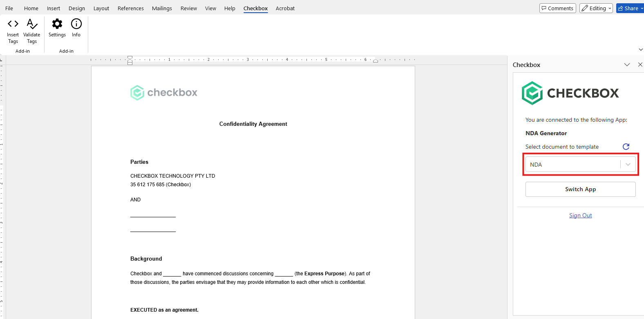Collapse the ribbon with the chevron

640,49
